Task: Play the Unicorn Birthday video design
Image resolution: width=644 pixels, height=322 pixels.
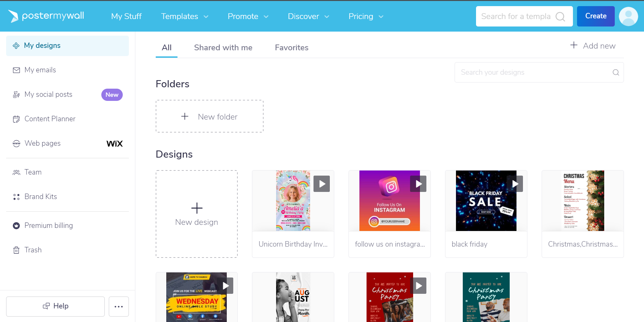Action: point(322,184)
